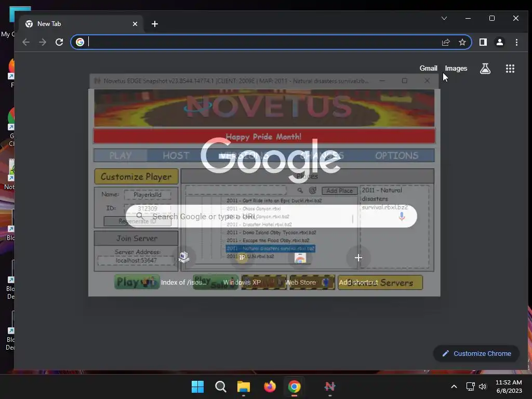This screenshot has height=399, width=532.
Task: Click the Servers button in Novetus
Action: [x=380, y=282]
